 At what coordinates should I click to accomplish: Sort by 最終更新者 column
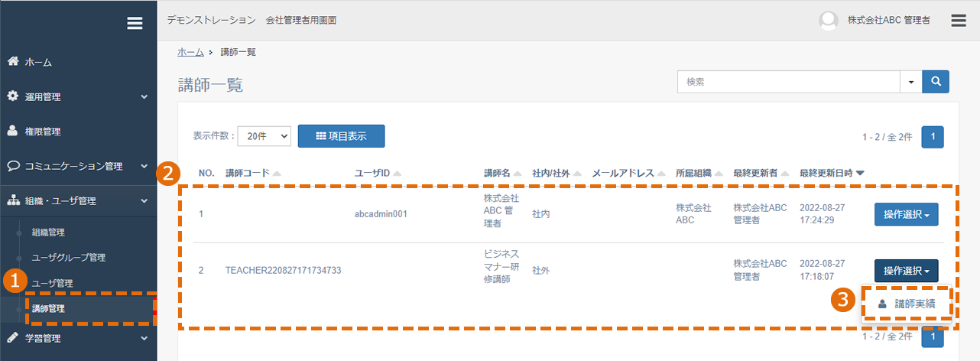[760, 174]
